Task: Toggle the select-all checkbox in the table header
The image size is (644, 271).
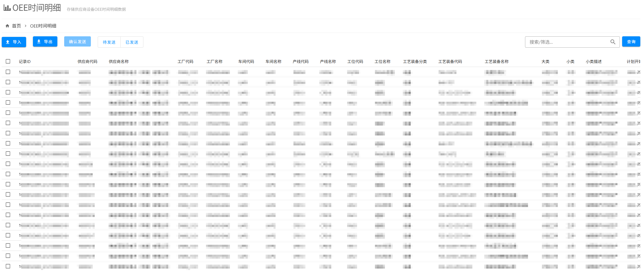Action: (x=8, y=61)
